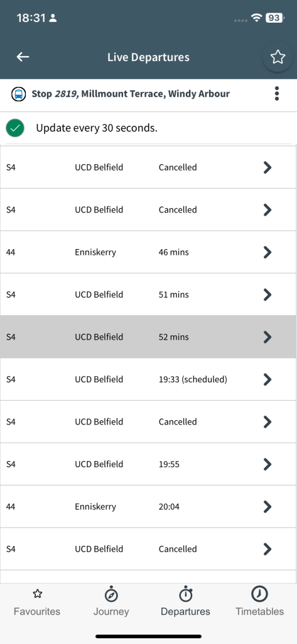Screen dimensions: 297x644
Task: Tap the Timetables clock icon
Action: click(259, 594)
